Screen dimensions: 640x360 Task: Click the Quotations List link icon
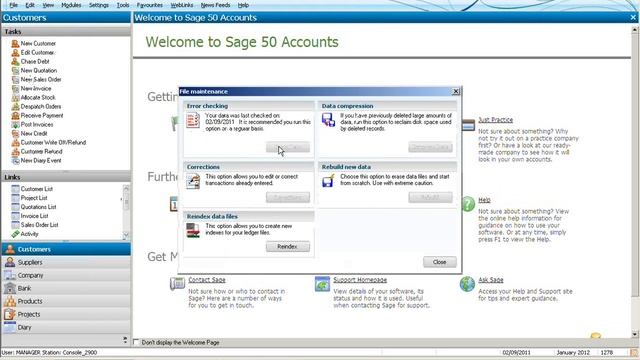[x=15, y=207]
